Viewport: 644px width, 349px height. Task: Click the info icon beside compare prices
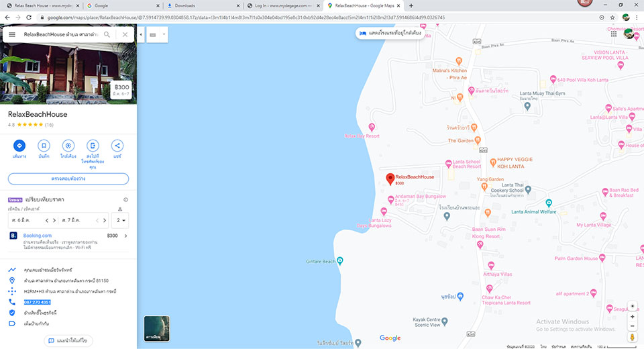click(x=125, y=200)
